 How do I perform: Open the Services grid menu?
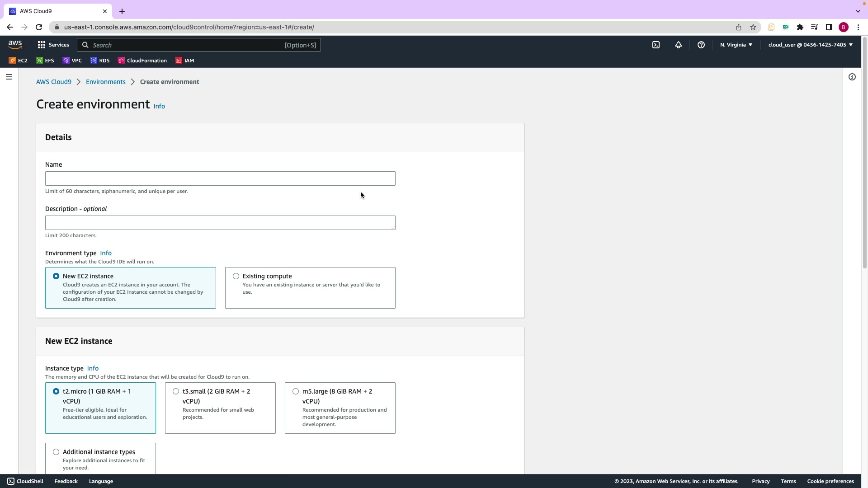click(x=53, y=45)
